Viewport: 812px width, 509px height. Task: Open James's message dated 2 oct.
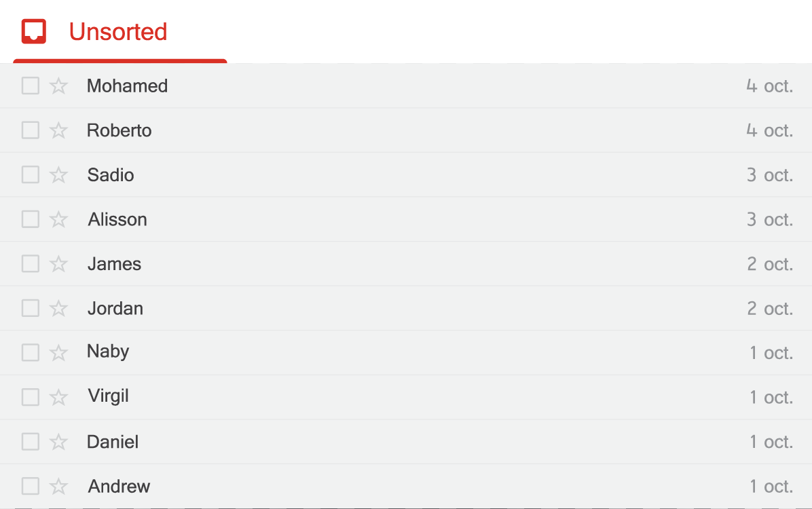[406, 264]
